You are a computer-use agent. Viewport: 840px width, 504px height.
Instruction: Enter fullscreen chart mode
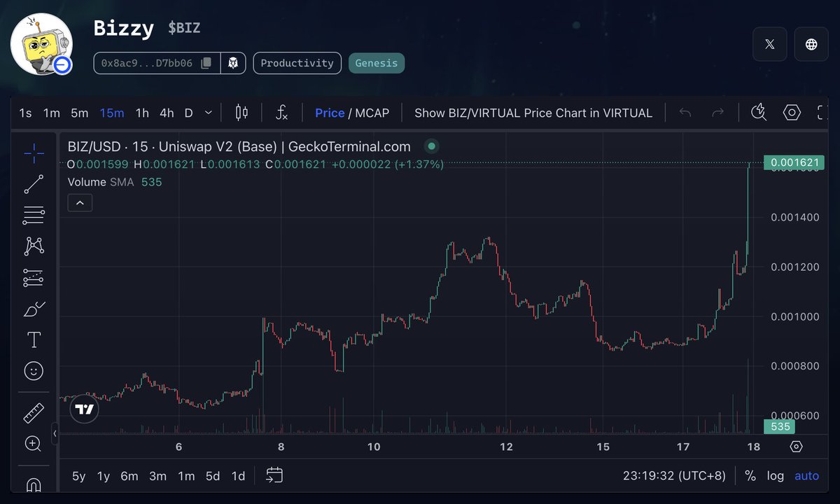(x=822, y=113)
